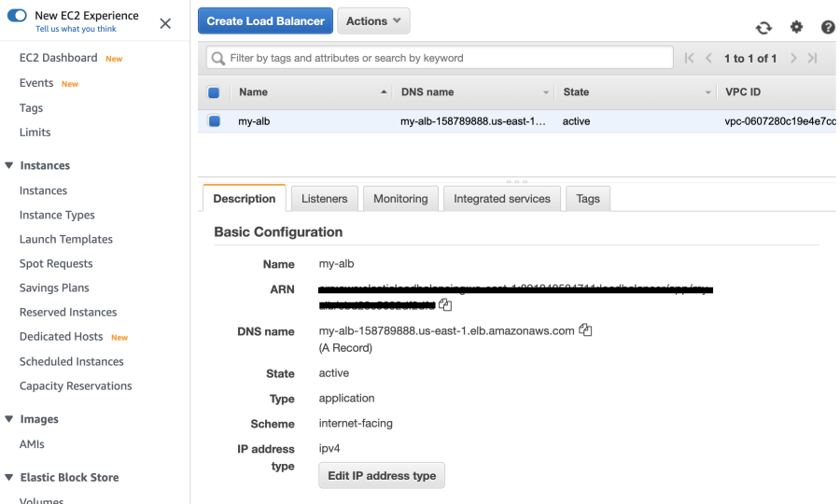Open Tags in the left sidebar
This screenshot has height=504, width=840.
coord(31,108)
